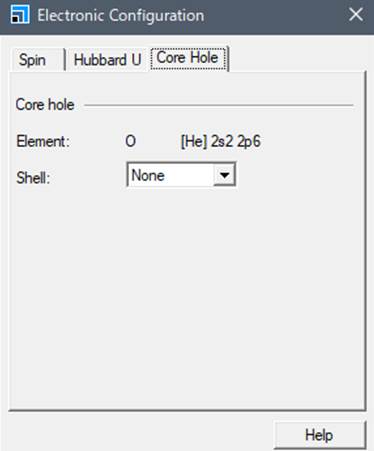
Task: Expand the Shell dropdown arrow
Action: pyautogui.click(x=224, y=174)
